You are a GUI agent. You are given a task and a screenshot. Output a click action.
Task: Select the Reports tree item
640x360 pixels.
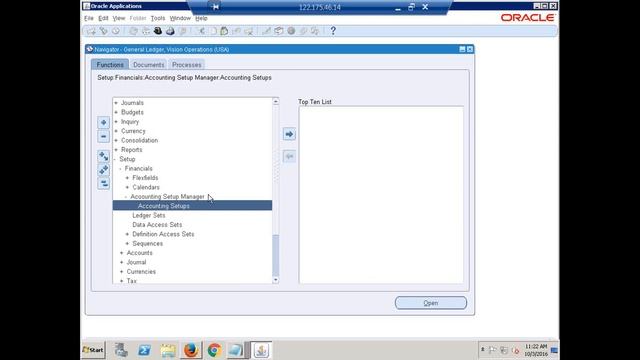pyautogui.click(x=131, y=150)
